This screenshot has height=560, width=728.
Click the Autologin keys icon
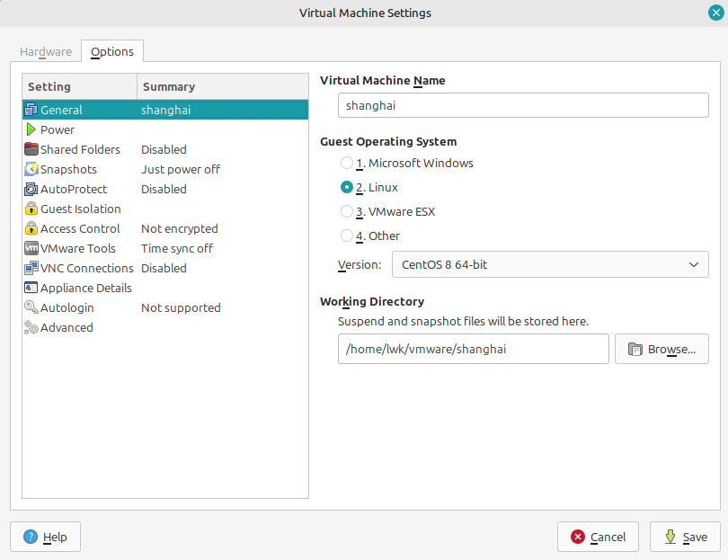[x=31, y=307]
